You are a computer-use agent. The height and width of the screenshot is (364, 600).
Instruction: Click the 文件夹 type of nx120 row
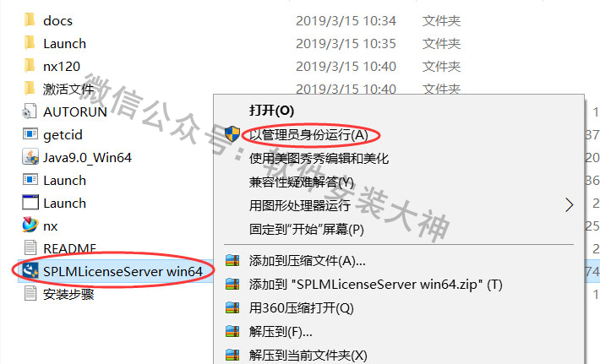click(442, 67)
